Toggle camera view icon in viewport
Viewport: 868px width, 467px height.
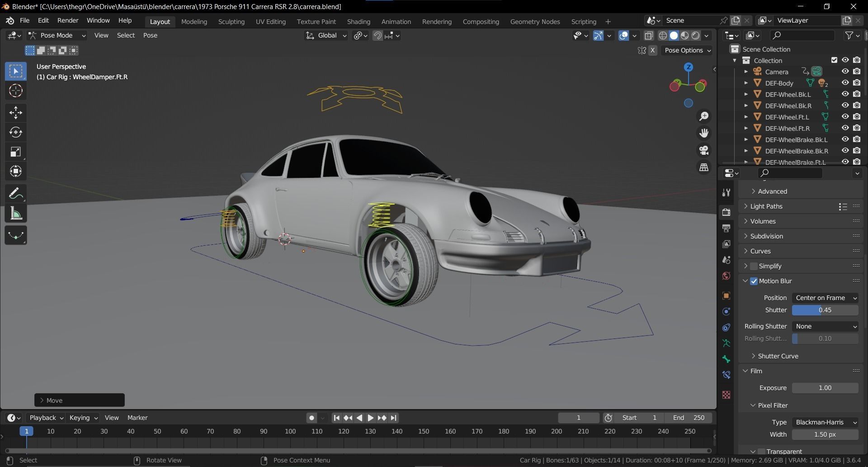[704, 150]
